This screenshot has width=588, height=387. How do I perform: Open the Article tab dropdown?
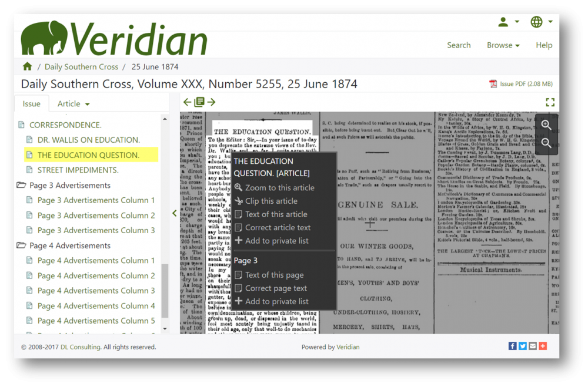(73, 104)
